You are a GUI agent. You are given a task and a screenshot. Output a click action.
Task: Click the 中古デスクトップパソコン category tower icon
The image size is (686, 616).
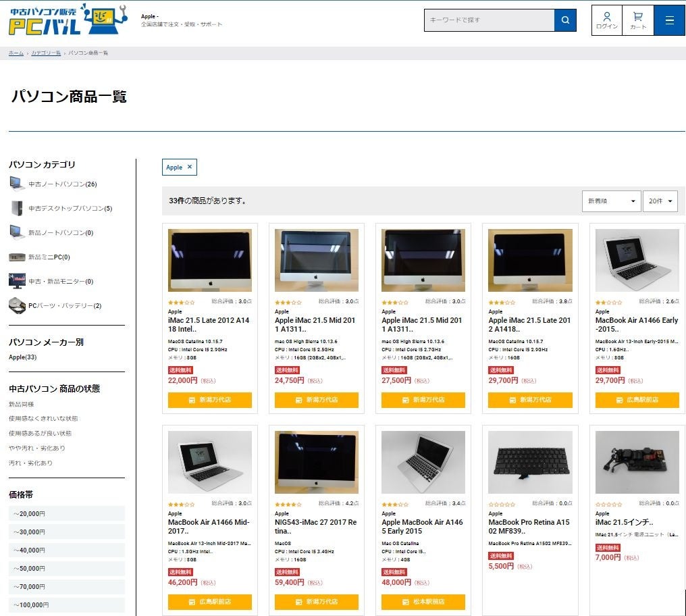(17, 209)
